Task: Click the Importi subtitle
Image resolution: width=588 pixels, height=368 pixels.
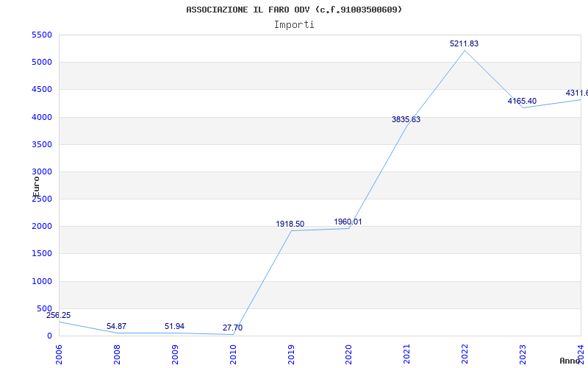Action: 294,25
